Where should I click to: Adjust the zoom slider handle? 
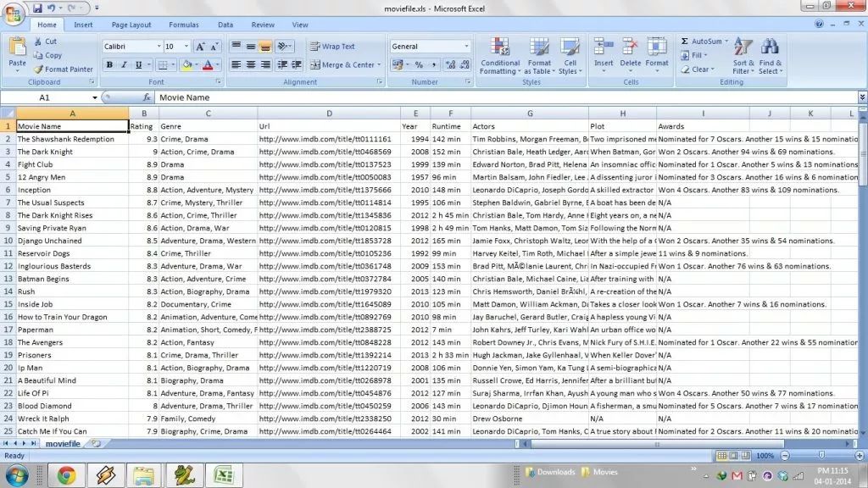[x=821, y=455]
